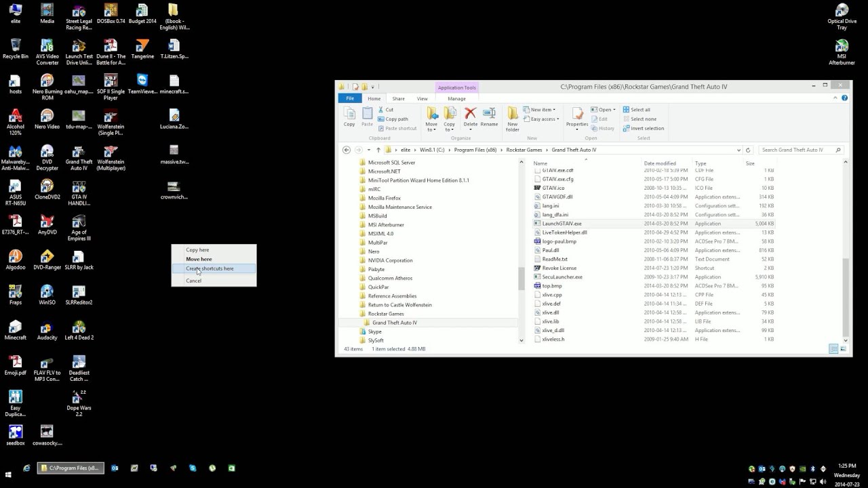Select the Dope Wars 2.2 desktop icon
Screen dimensions: 868x488
pos(79,403)
